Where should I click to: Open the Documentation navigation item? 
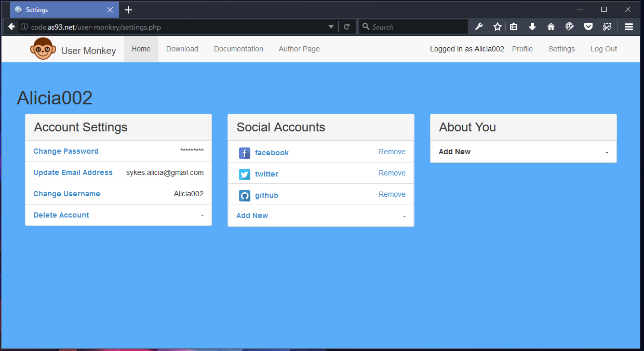(x=238, y=49)
